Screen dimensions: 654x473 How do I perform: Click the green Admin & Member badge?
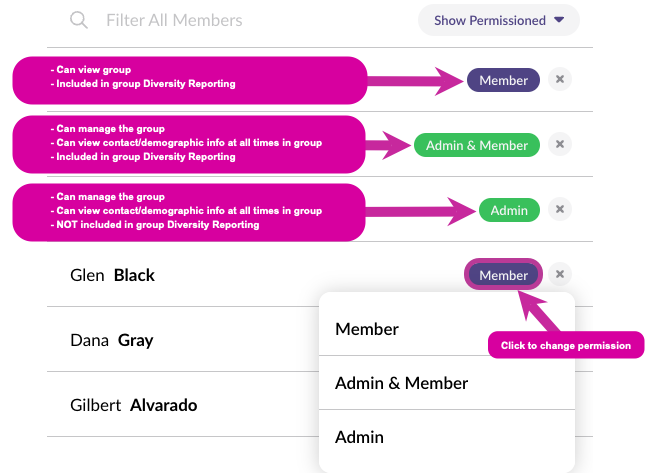click(x=477, y=145)
